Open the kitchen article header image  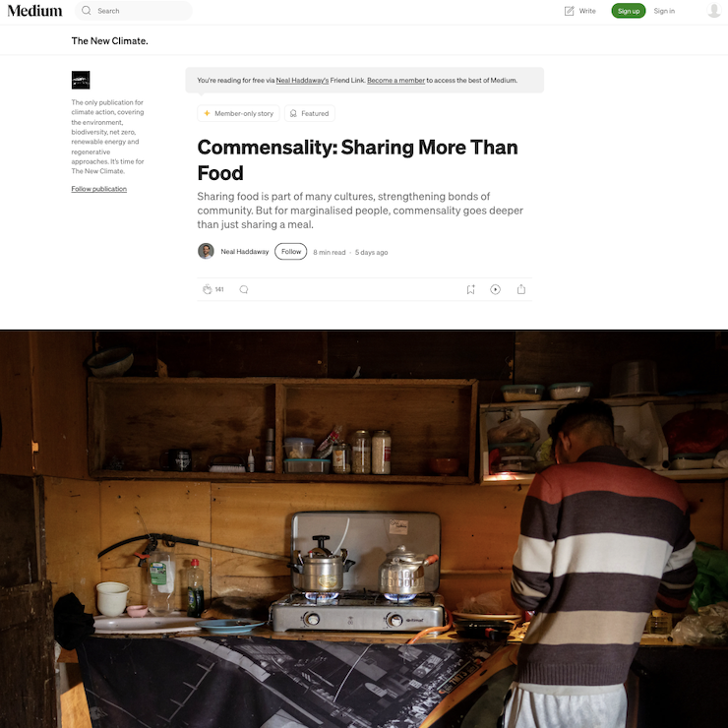[x=364, y=529]
